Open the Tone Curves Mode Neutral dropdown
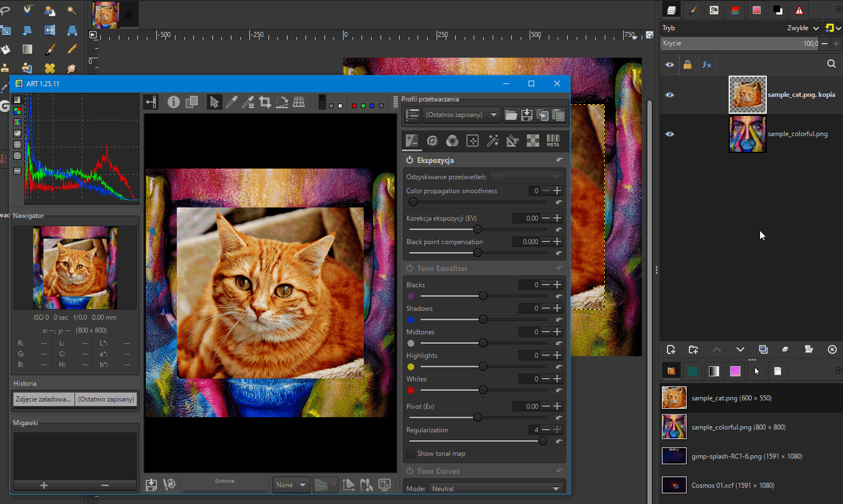 tap(495, 488)
